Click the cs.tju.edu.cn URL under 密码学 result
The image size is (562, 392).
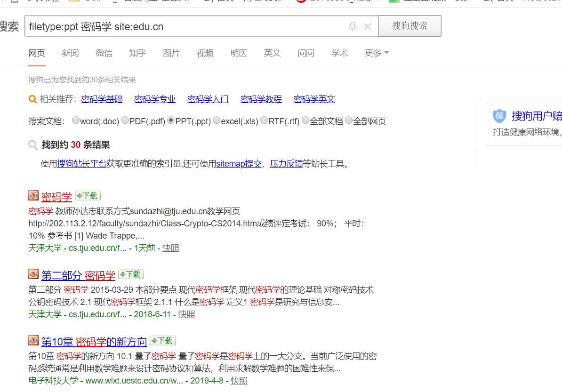(x=97, y=248)
